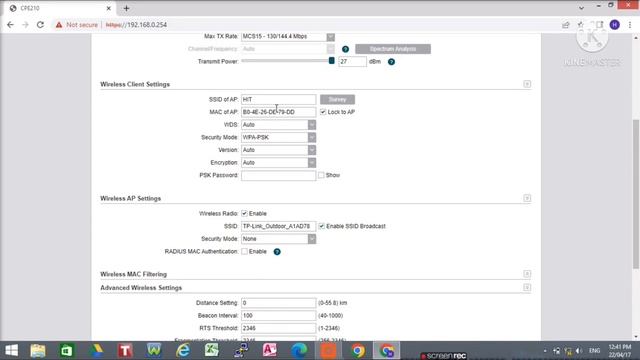Collapse the Wireless Client Settings section
The height and width of the screenshot is (360, 640).
[527, 84]
